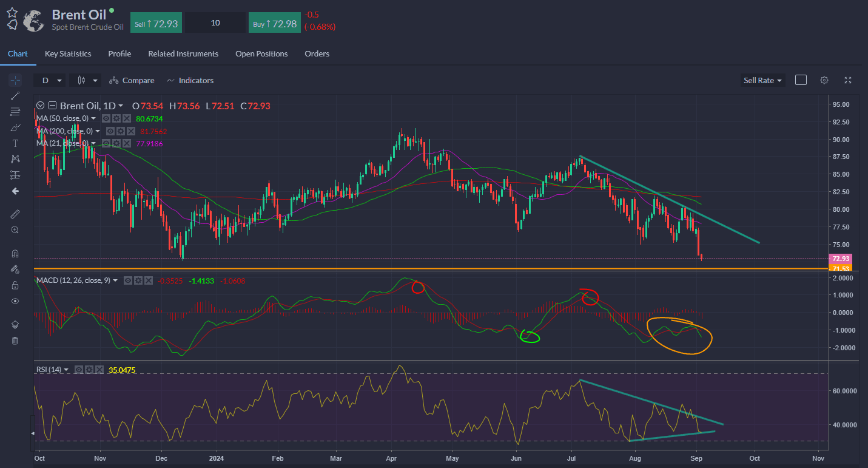Expand the Sell Rate dropdown
868x468 pixels.
coord(762,80)
